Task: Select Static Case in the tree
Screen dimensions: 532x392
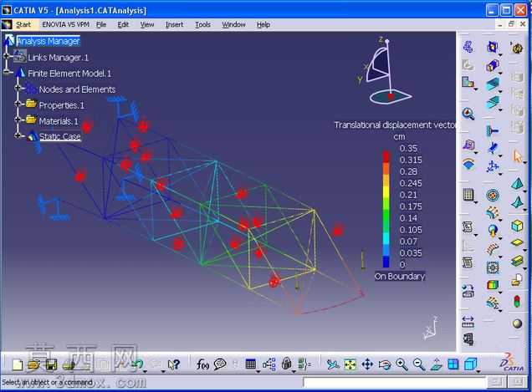Action: coord(59,136)
